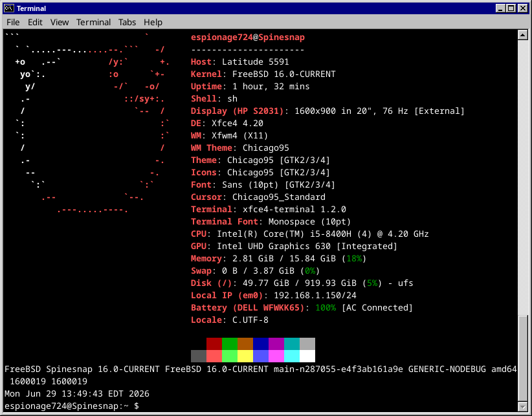532x416 pixels.
Task: Open the View menu
Action: pos(60,23)
